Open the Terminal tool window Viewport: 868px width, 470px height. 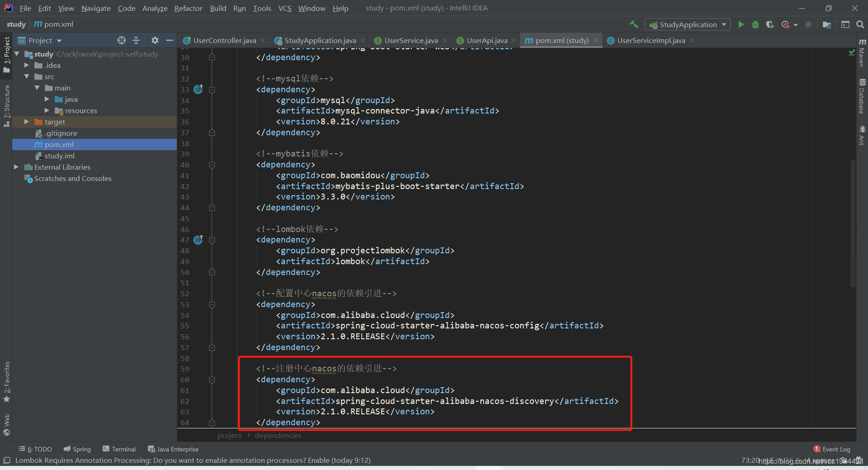pos(119,449)
